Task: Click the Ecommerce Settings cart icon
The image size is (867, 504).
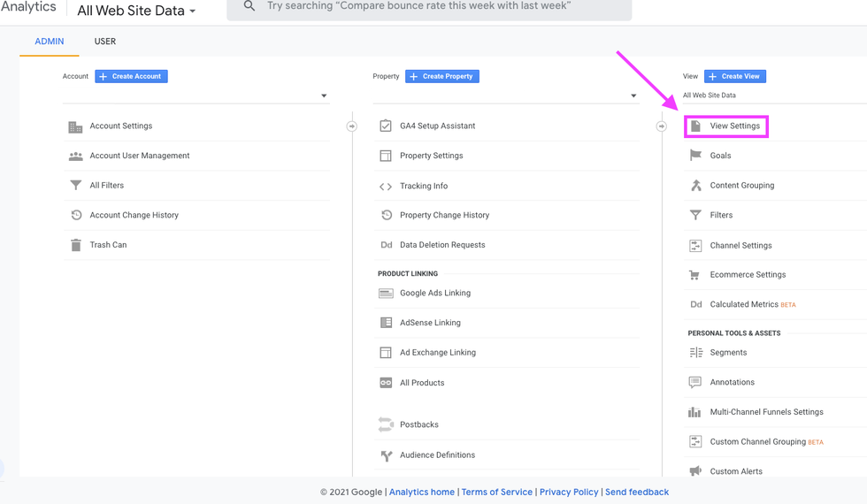Action: 695,275
